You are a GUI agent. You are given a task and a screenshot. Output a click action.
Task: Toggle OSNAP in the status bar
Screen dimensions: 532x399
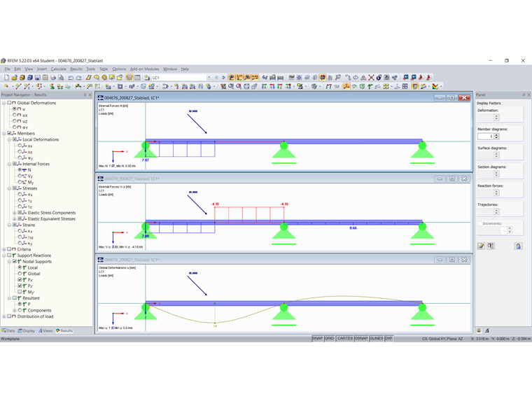[x=361, y=339]
